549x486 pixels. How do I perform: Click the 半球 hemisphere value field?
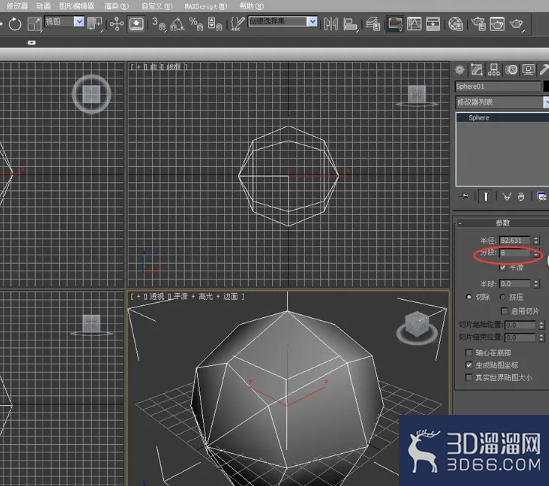515,284
